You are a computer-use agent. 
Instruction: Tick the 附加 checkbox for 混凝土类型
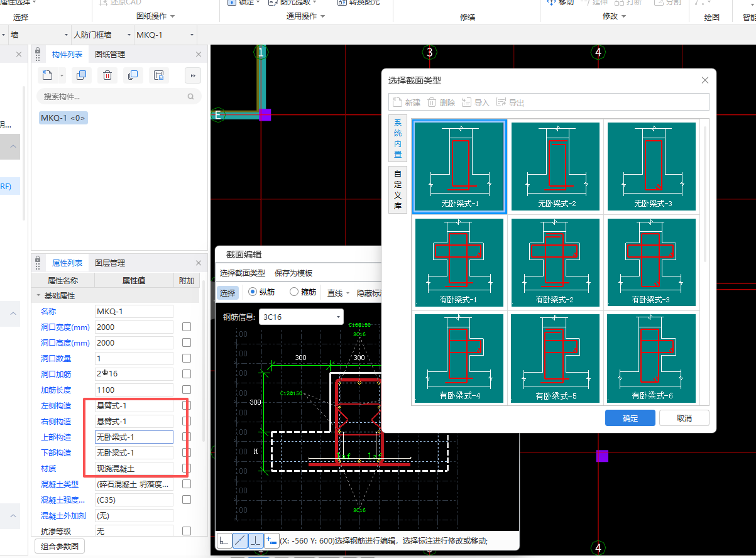(187, 484)
